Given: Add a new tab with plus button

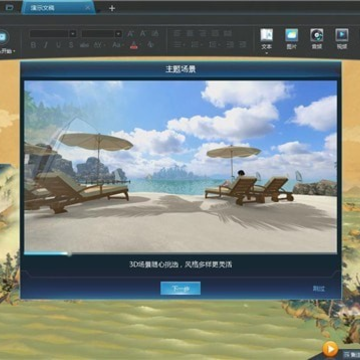Looking at the screenshot, I should coord(112,8).
